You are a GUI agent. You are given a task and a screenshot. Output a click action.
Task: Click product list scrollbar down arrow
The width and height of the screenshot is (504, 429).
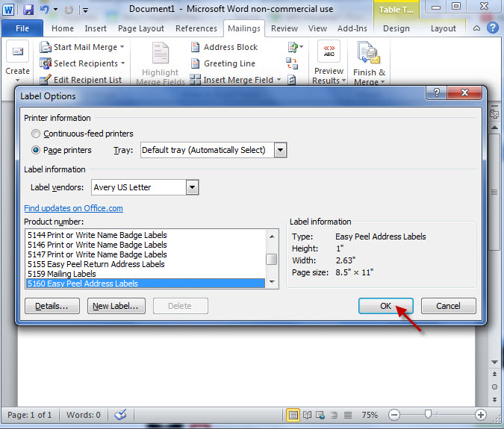tap(272, 282)
